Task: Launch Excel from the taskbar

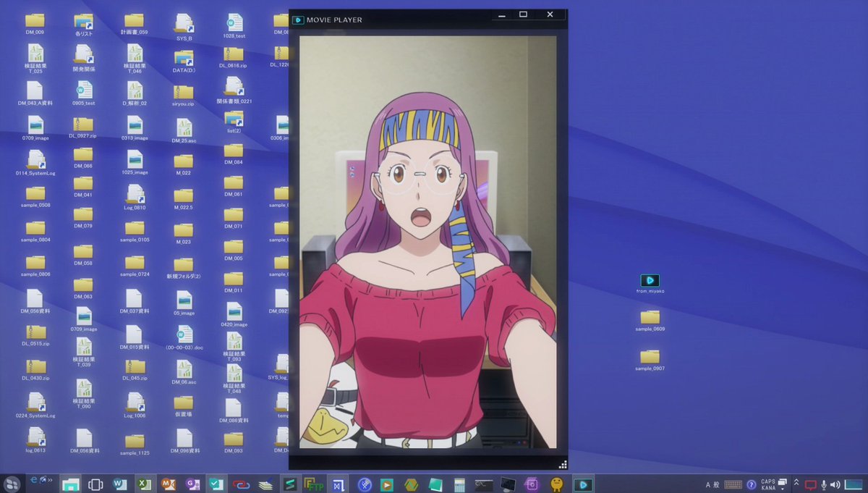Action: pyautogui.click(x=145, y=484)
